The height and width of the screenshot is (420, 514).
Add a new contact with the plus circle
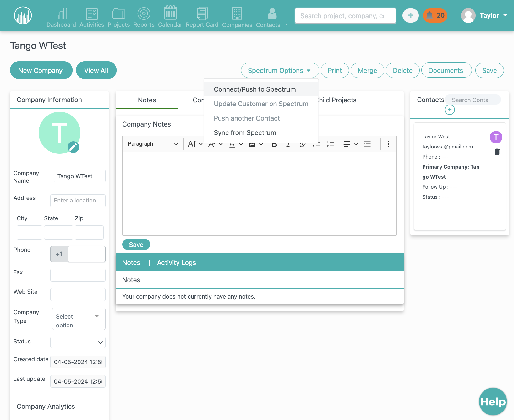point(450,110)
